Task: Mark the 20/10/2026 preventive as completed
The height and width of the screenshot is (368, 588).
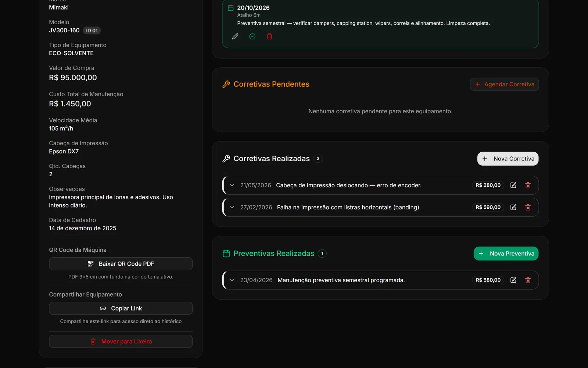Action: point(252,36)
